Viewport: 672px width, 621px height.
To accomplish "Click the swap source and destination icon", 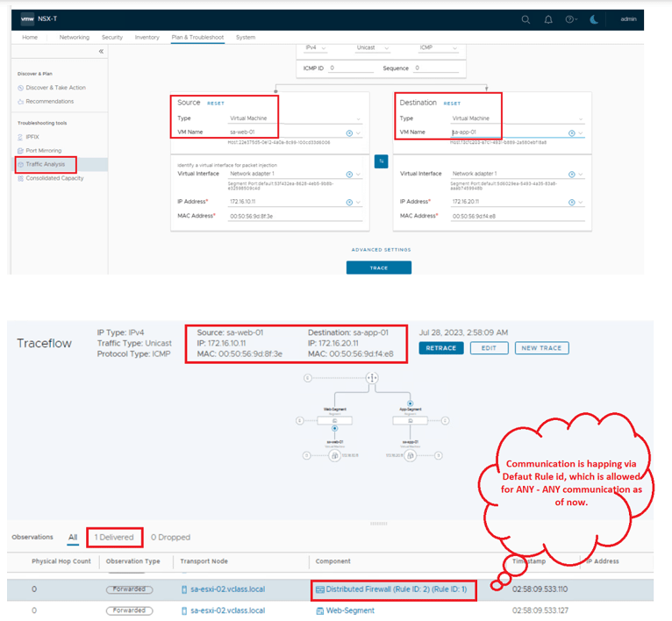I will pos(382,161).
